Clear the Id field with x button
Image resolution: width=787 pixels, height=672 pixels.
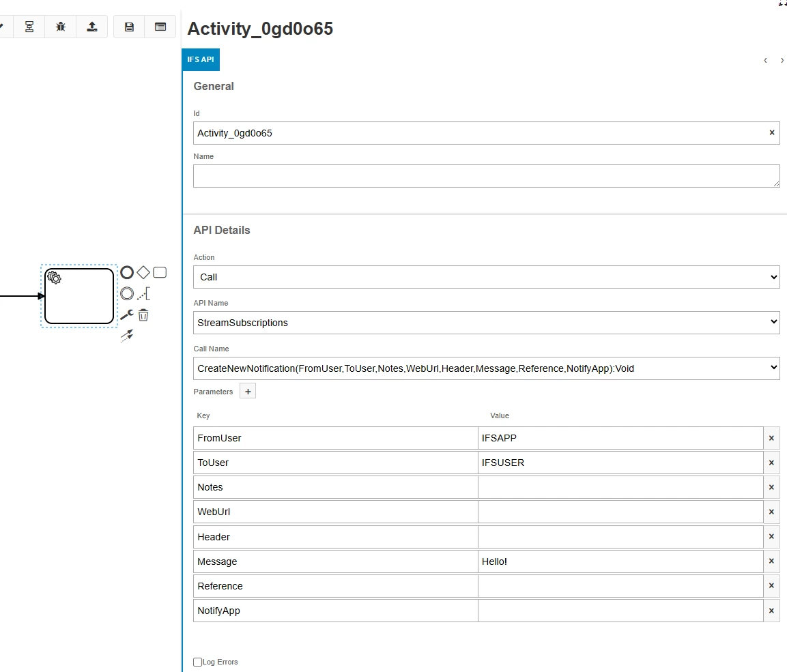coord(772,133)
